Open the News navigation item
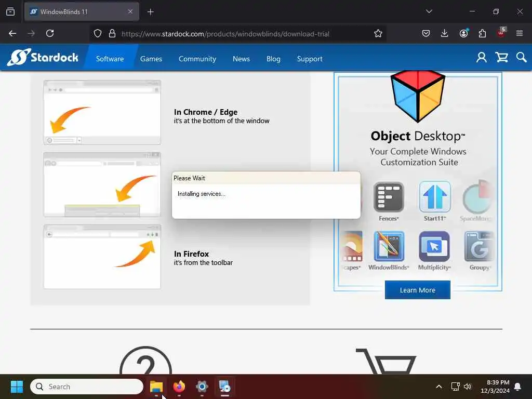 pos(241,59)
